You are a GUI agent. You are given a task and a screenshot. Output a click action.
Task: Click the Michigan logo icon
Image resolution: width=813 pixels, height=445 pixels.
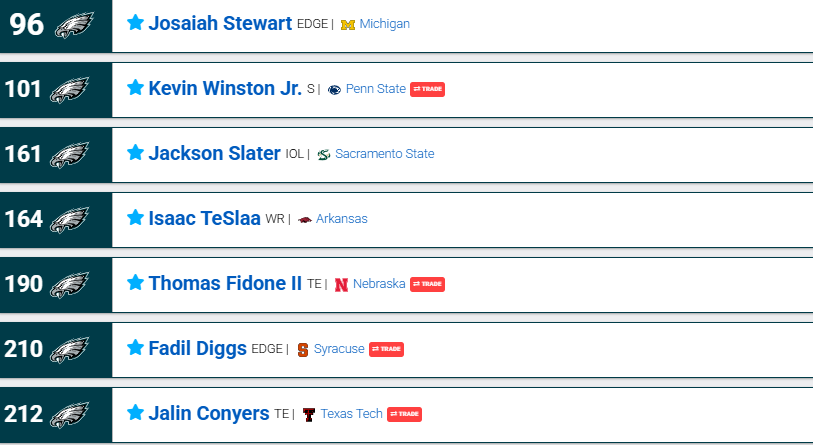coord(348,24)
